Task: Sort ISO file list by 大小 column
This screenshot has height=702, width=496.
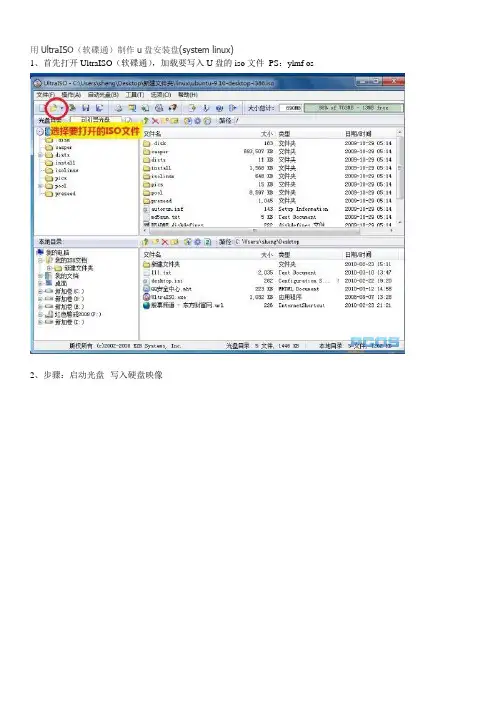Action: coord(266,134)
